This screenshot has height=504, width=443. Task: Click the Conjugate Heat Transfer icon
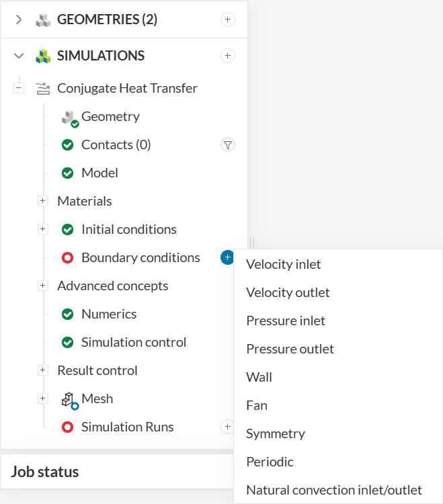coord(43,88)
